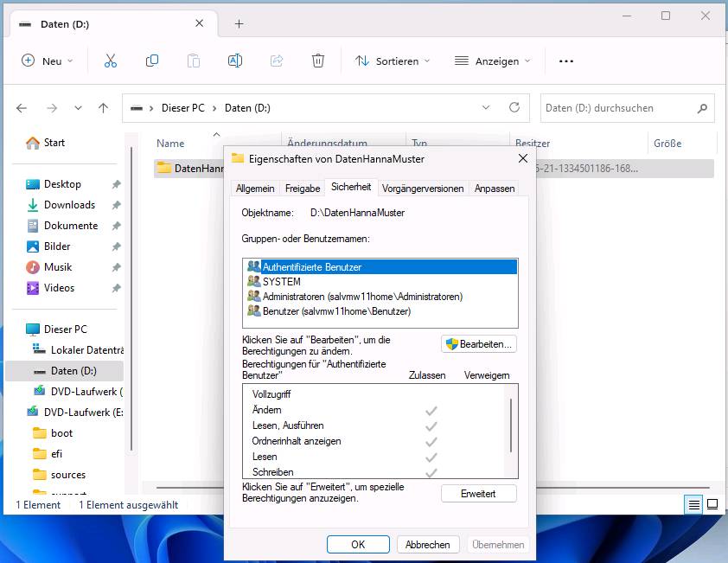The height and width of the screenshot is (563, 728).
Task: Select the Rename icon
Action: point(234,61)
